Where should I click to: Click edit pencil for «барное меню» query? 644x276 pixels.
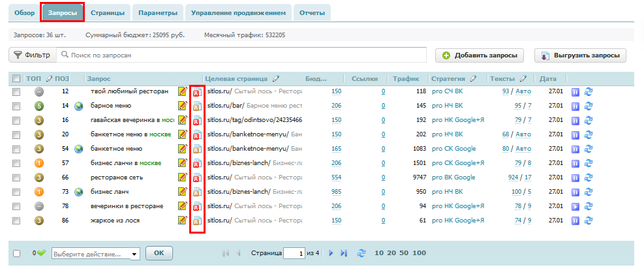(183, 106)
